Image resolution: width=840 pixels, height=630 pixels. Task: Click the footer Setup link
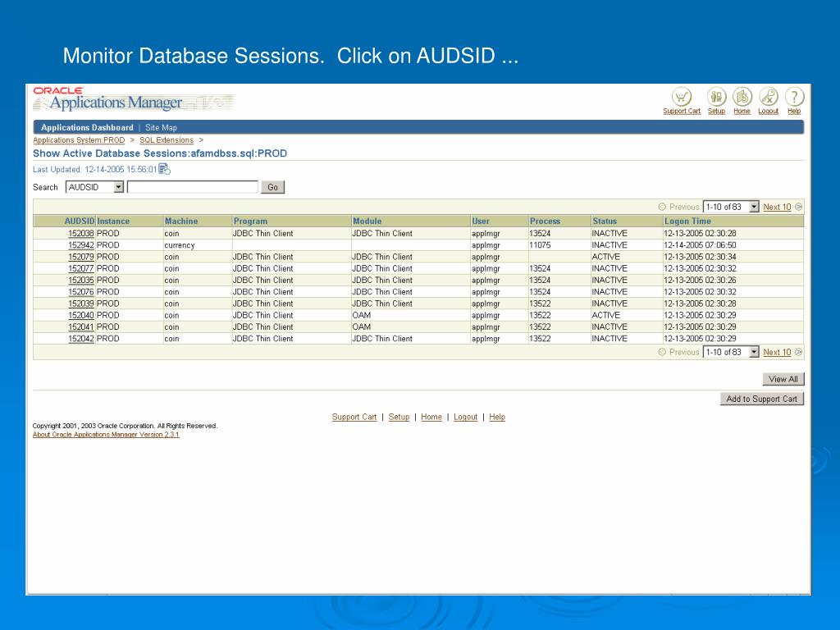tap(399, 417)
